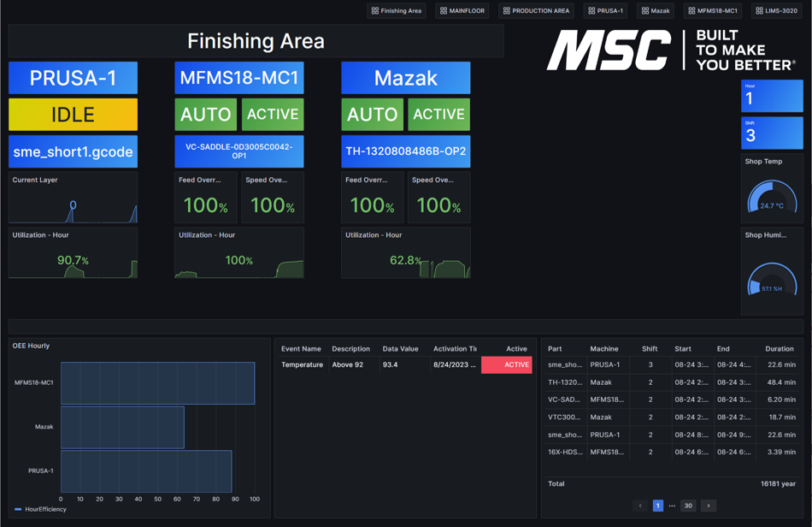Click the Finishing Area title panel
The image size is (812, 527).
(x=256, y=41)
